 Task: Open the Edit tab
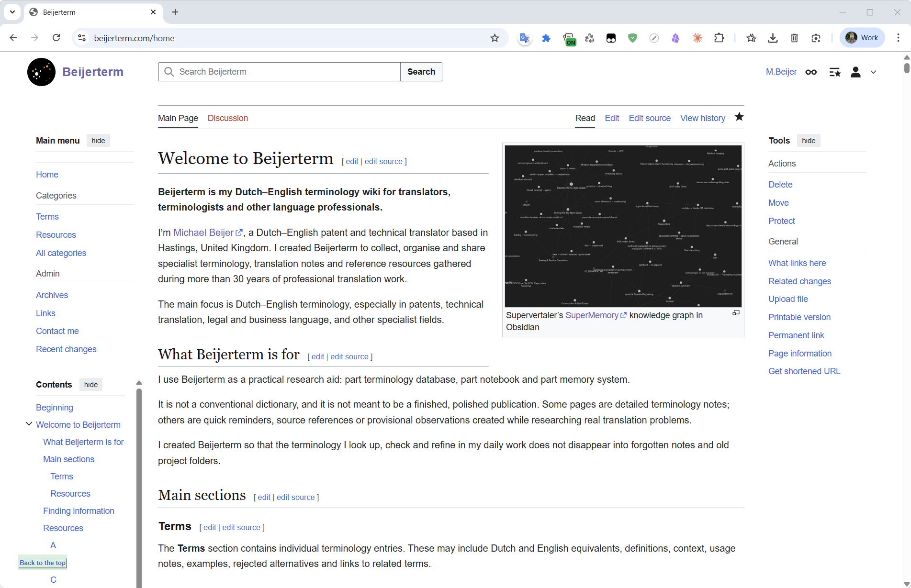coord(612,118)
